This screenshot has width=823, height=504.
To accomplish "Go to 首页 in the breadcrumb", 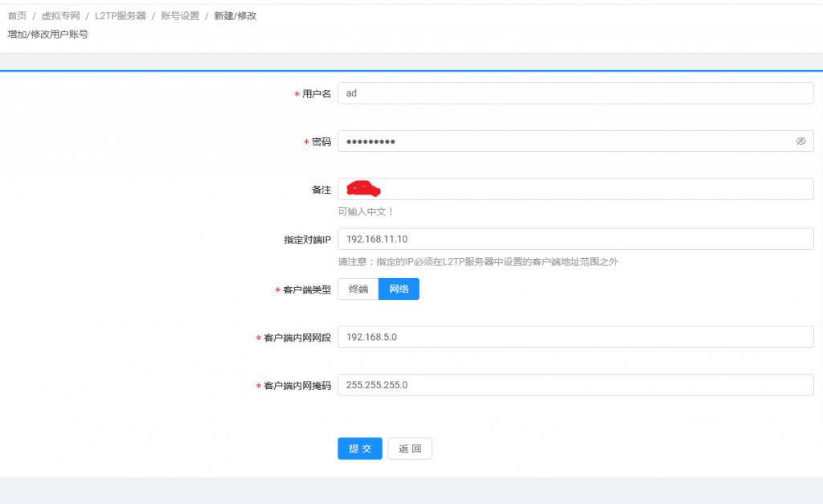I will 17,15.
